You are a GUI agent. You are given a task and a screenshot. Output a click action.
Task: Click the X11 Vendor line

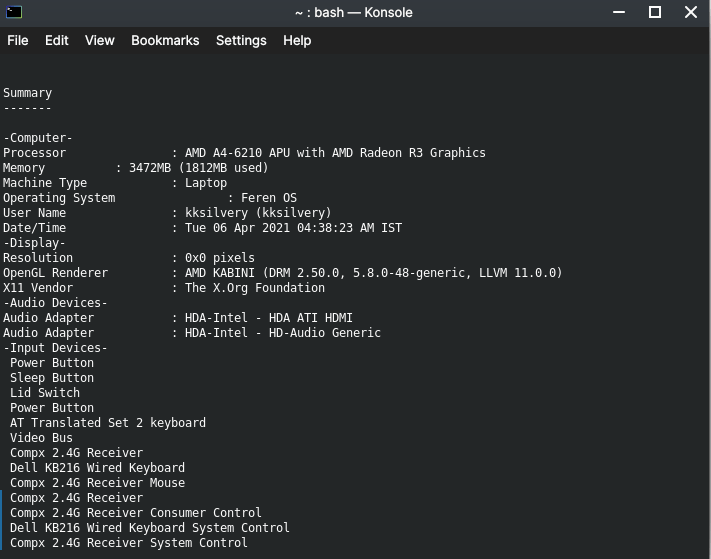click(164, 287)
